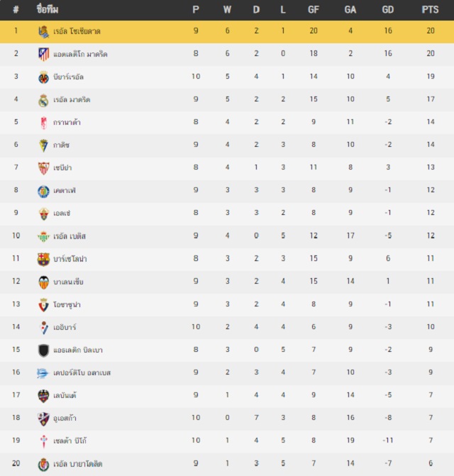Click the Sevilla club crest
This screenshot has width=454, height=476.
(43, 168)
